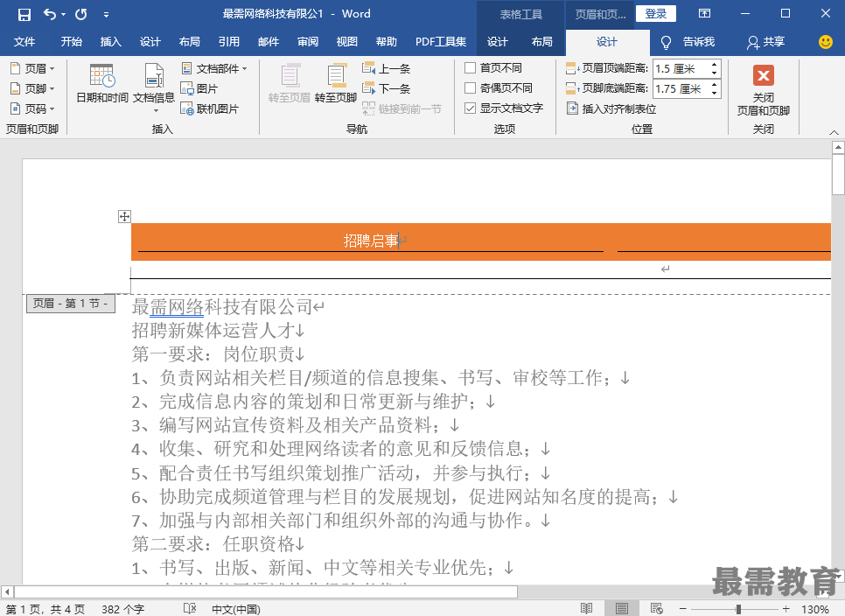
Task: Open the 邮件 Mailings tab
Action: 268,42
